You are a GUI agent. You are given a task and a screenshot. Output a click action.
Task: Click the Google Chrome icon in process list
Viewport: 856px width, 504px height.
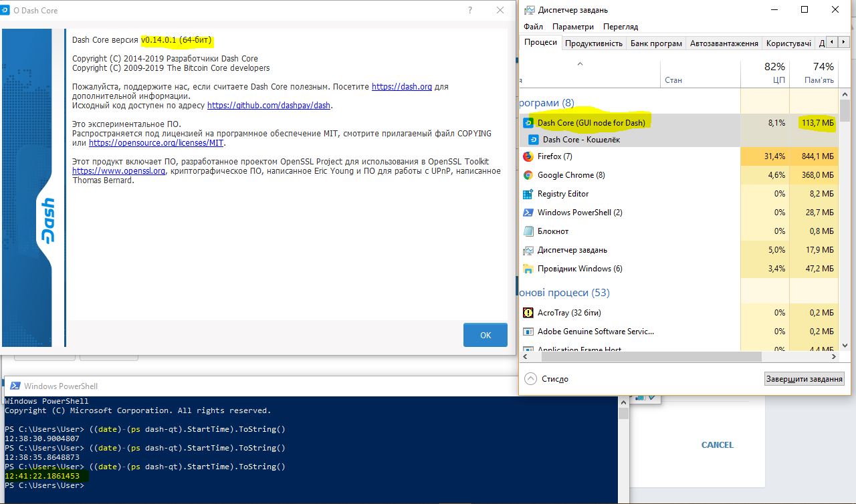click(x=528, y=175)
